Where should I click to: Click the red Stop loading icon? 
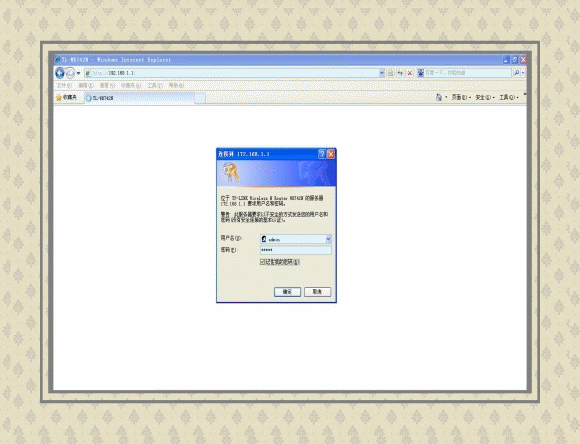point(410,73)
